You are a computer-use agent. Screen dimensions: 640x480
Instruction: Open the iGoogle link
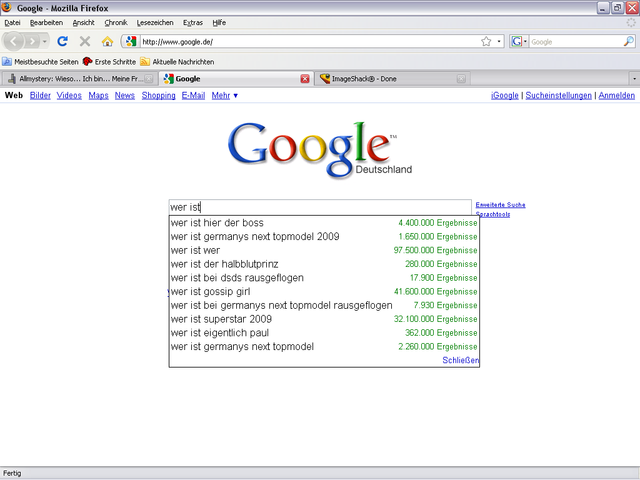coord(504,96)
